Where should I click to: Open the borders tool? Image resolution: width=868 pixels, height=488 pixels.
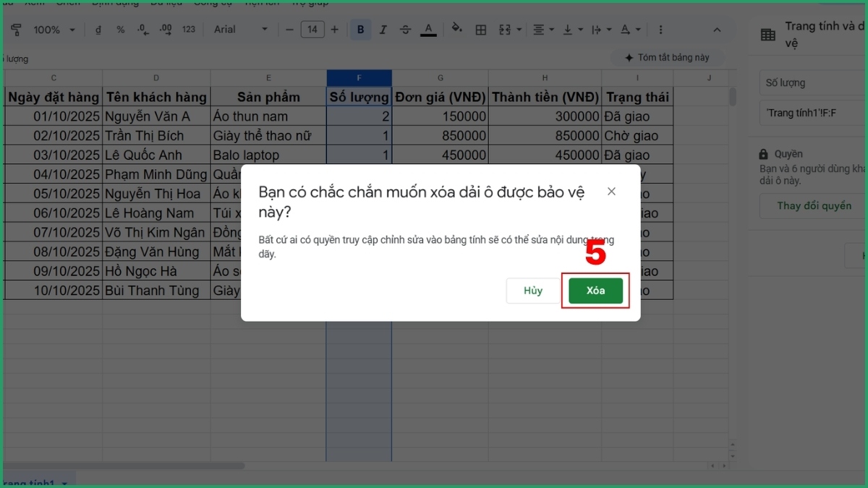pyautogui.click(x=481, y=30)
